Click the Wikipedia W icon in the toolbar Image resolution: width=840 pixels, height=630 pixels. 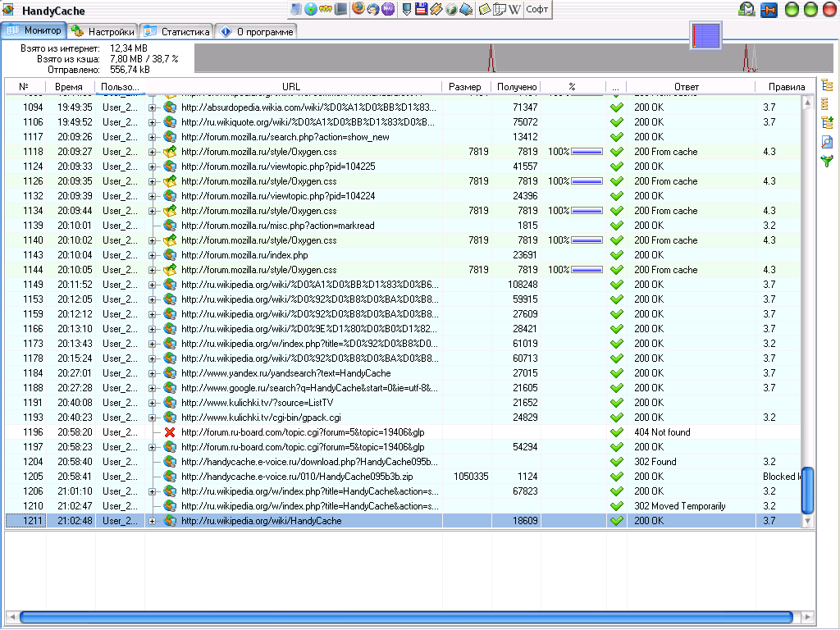[514, 8]
